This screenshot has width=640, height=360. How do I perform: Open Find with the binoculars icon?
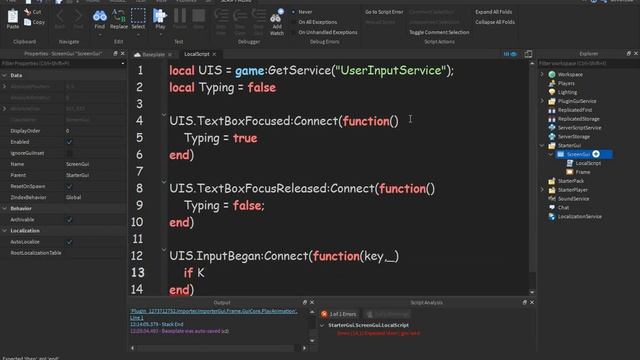click(100, 16)
